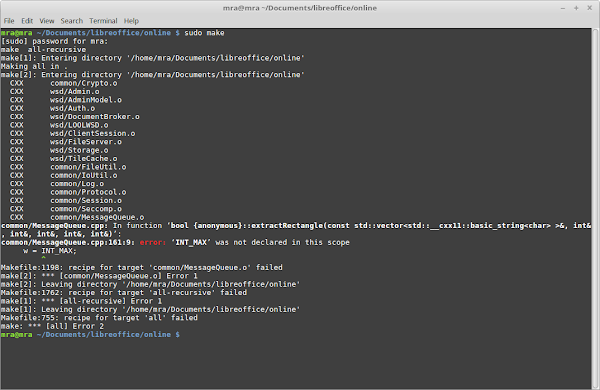
Task: Open the Search menu
Action: click(x=72, y=21)
